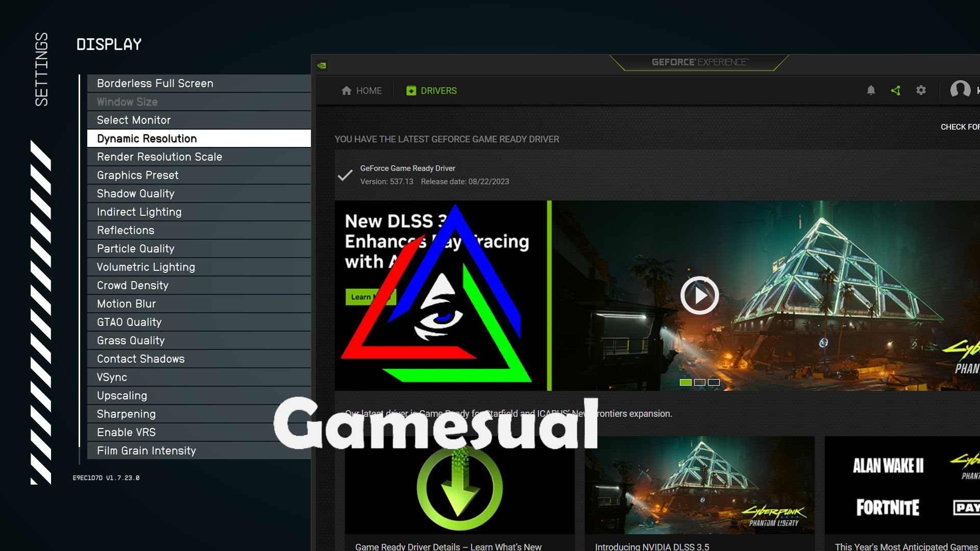Click the user profile avatar

(960, 90)
